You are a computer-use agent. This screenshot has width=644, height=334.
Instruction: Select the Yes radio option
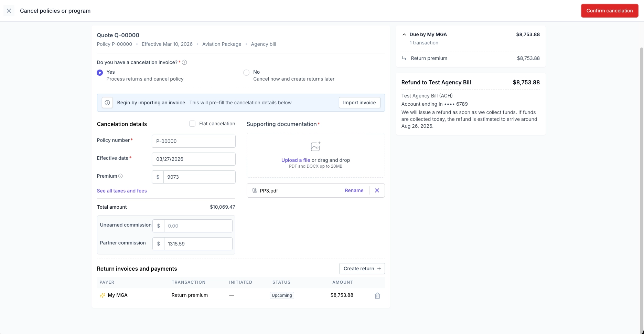point(100,73)
